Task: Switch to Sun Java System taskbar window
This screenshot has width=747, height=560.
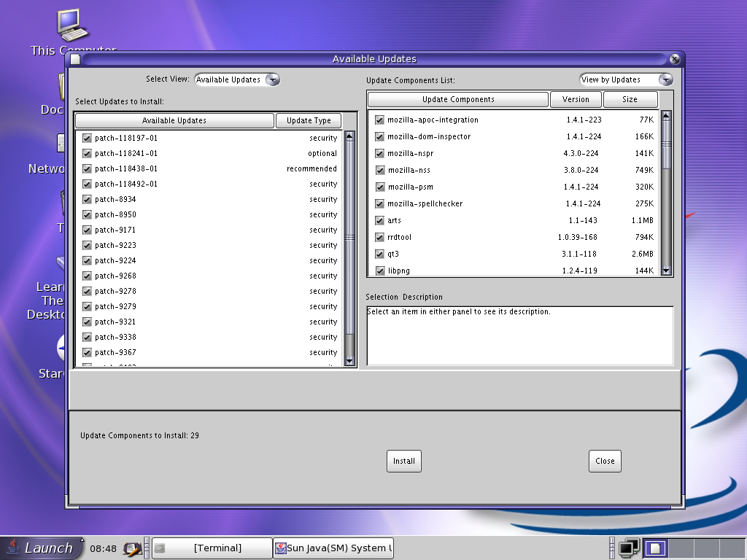Action: [333, 548]
